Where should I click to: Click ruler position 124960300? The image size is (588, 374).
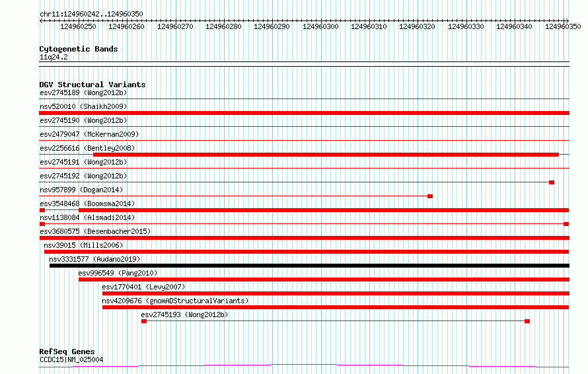[320, 26]
